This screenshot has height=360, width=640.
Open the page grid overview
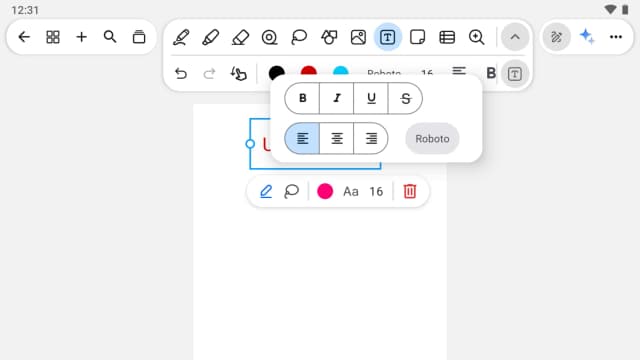(53, 37)
